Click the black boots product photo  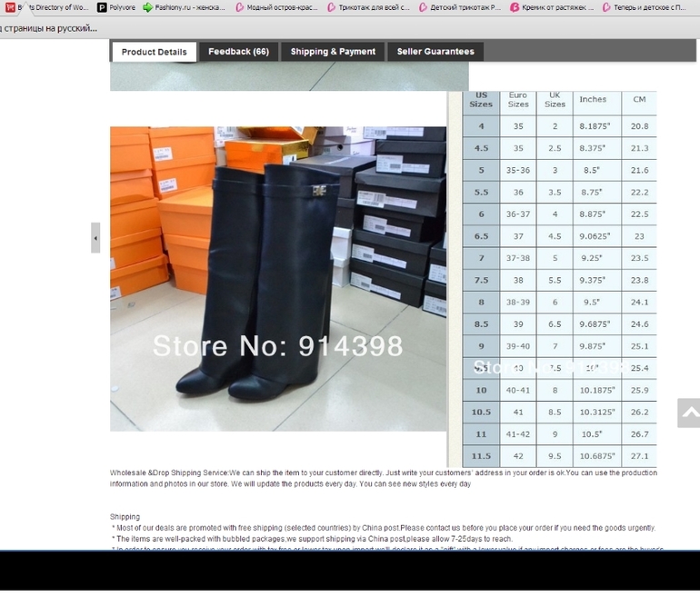point(278,279)
